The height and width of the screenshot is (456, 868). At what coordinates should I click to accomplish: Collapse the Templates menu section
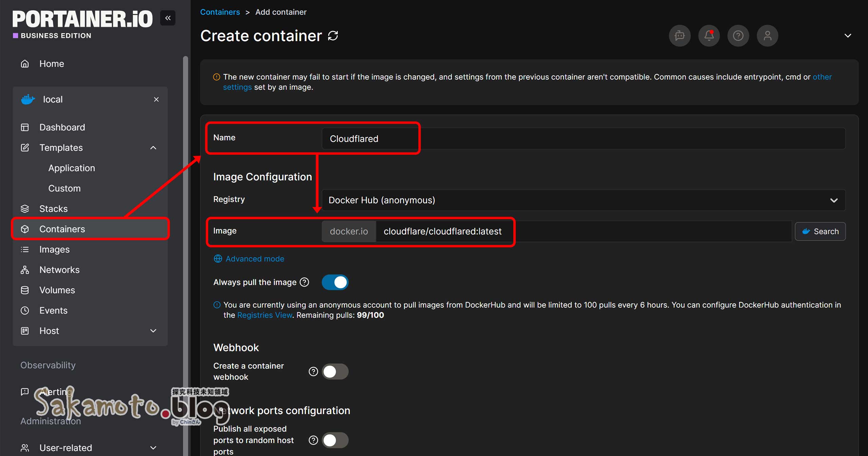[153, 148]
